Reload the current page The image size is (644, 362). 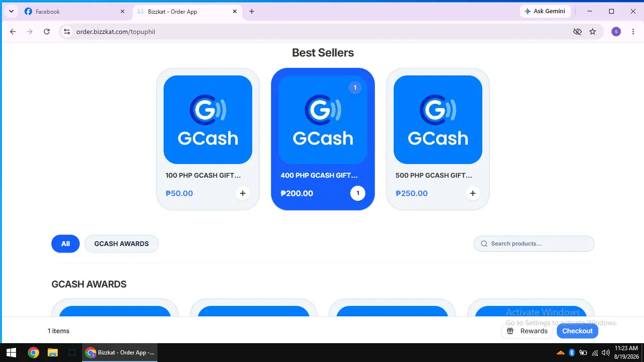[47, 32]
